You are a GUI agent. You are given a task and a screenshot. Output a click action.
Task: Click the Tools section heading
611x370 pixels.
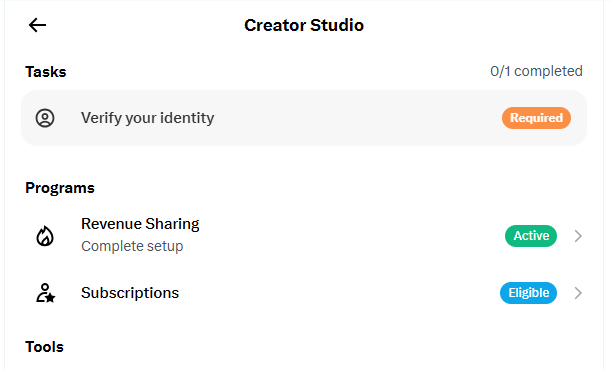click(44, 347)
